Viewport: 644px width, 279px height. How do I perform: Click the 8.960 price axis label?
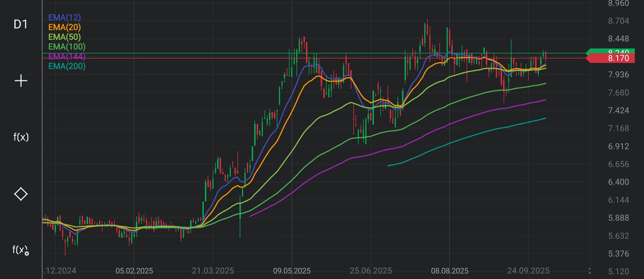(x=618, y=3)
